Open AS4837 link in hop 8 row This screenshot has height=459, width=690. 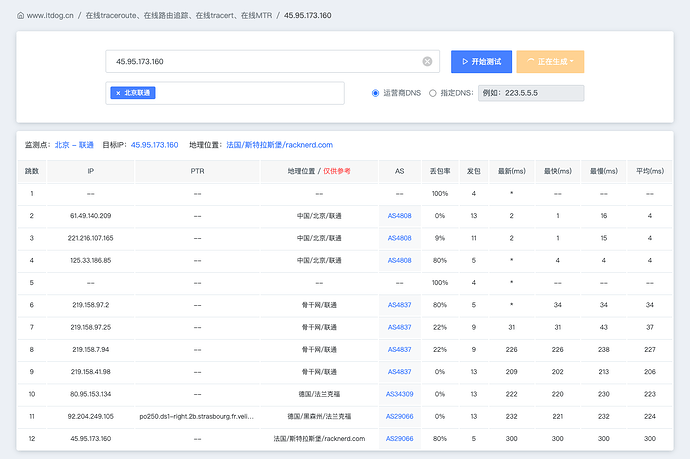coord(400,349)
